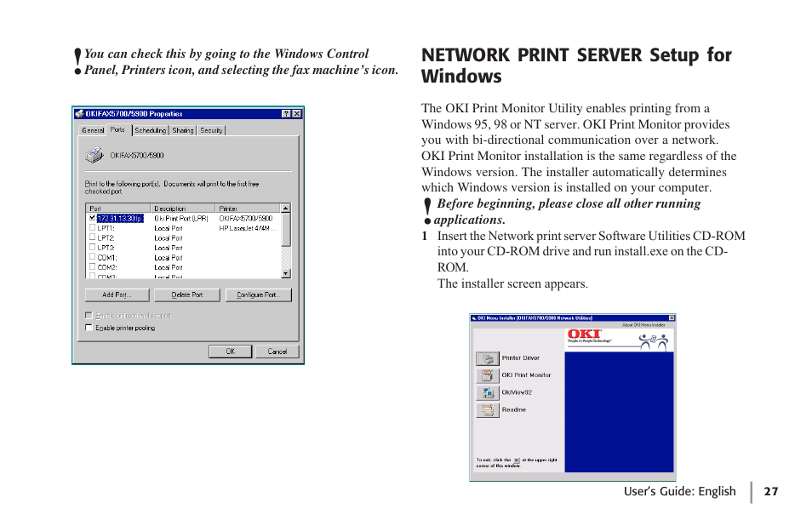Click About OKI Menu Installer link
Image resolution: width=812 pixels, height=526 pixels.
pos(643,325)
